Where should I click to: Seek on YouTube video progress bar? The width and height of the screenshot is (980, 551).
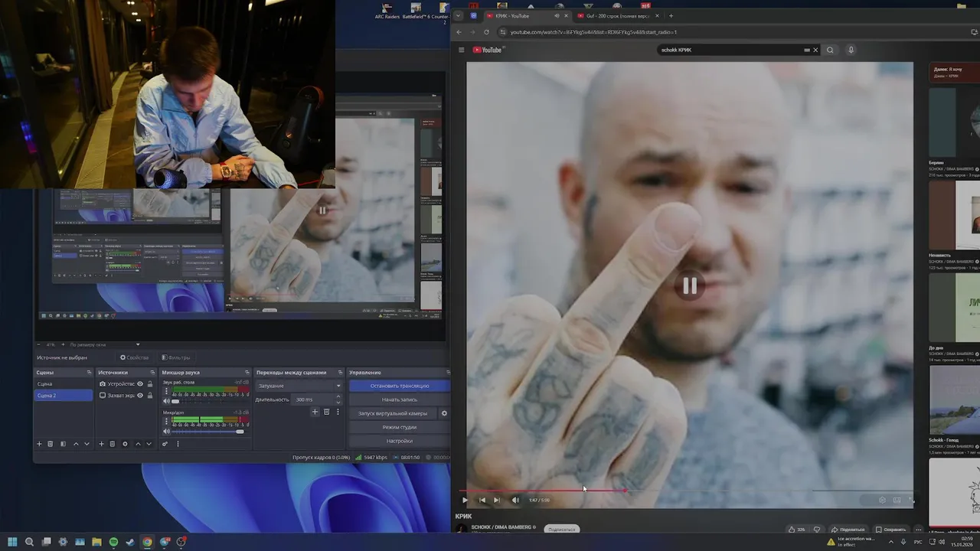(x=686, y=491)
